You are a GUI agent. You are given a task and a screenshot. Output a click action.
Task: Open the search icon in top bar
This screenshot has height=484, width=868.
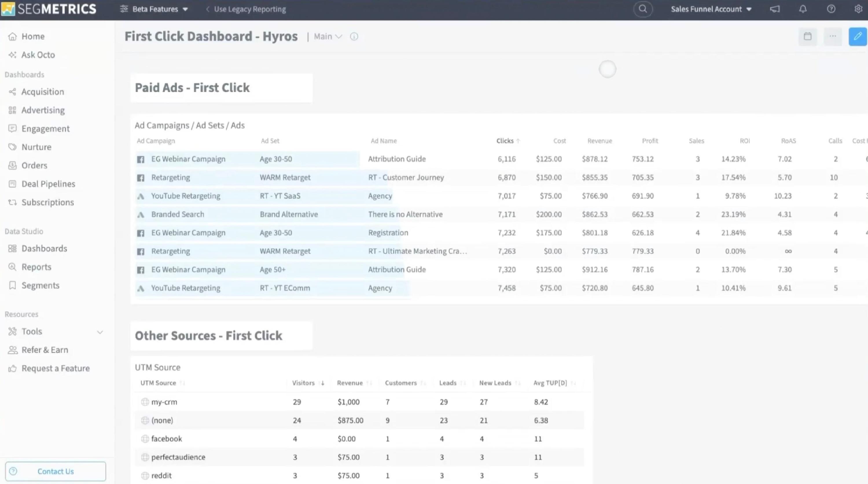[643, 9]
